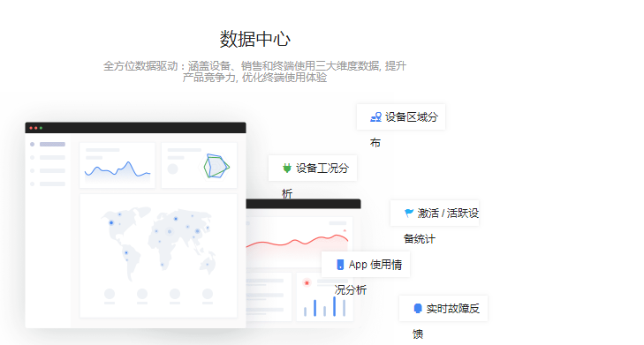Select the 激活 / 活跃设 statistics card
The height and width of the screenshot is (345, 644).
tap(435, 213)
